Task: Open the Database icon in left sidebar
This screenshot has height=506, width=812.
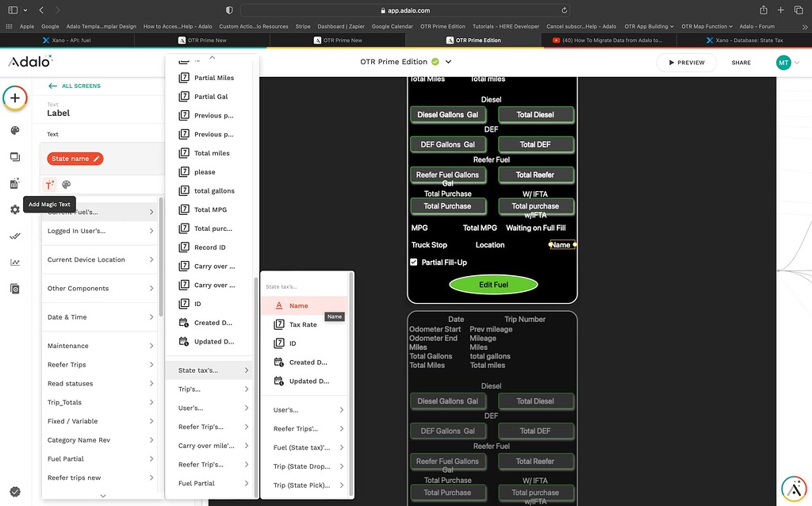Action: pyautogui.click(x=13, y=183)
